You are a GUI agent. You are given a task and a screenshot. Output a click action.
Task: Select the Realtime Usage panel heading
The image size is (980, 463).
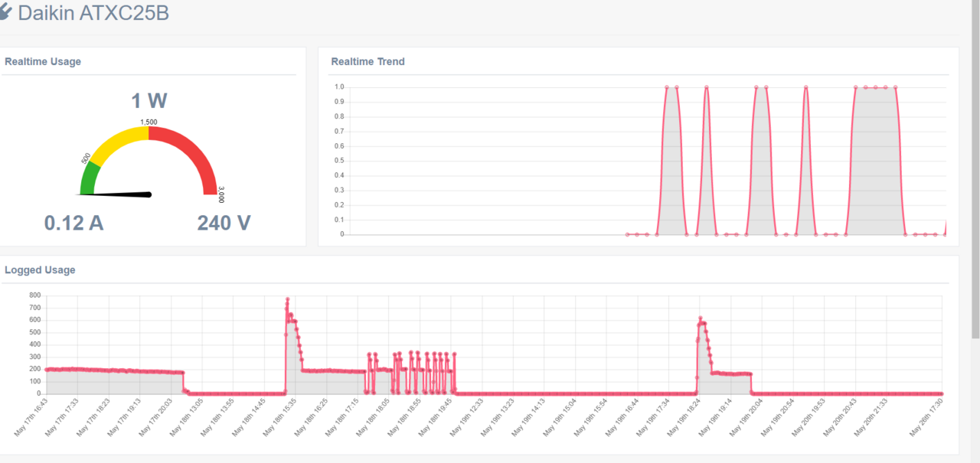(x=43, y=61)
